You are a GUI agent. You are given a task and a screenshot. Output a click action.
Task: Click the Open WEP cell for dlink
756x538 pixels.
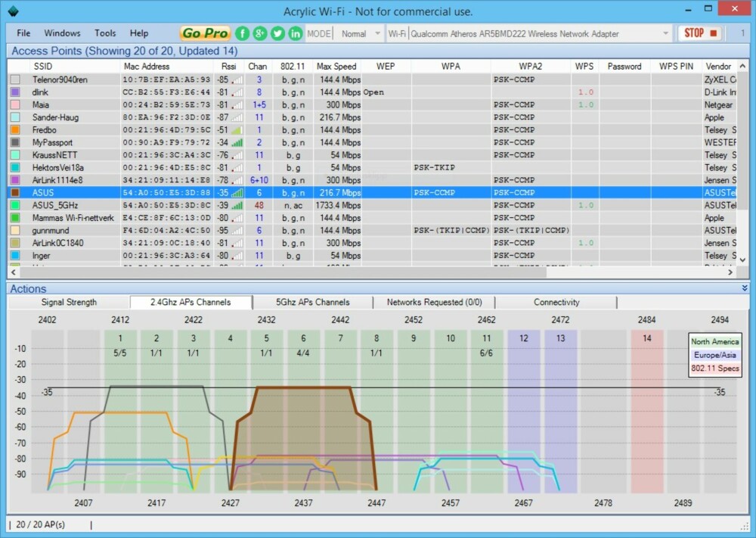(373, 92)
